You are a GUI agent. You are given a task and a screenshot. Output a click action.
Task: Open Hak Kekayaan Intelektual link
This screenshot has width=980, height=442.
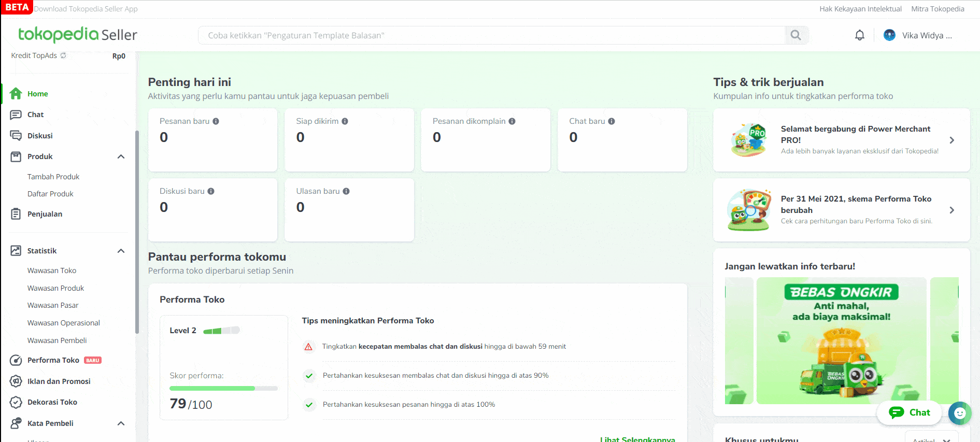[860, 9]
